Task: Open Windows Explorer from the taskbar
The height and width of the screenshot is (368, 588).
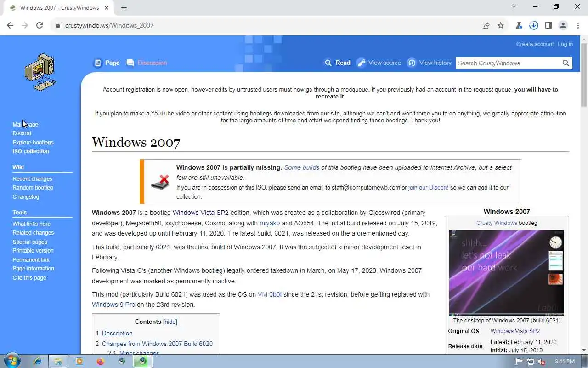Action: tap(58, 361)
